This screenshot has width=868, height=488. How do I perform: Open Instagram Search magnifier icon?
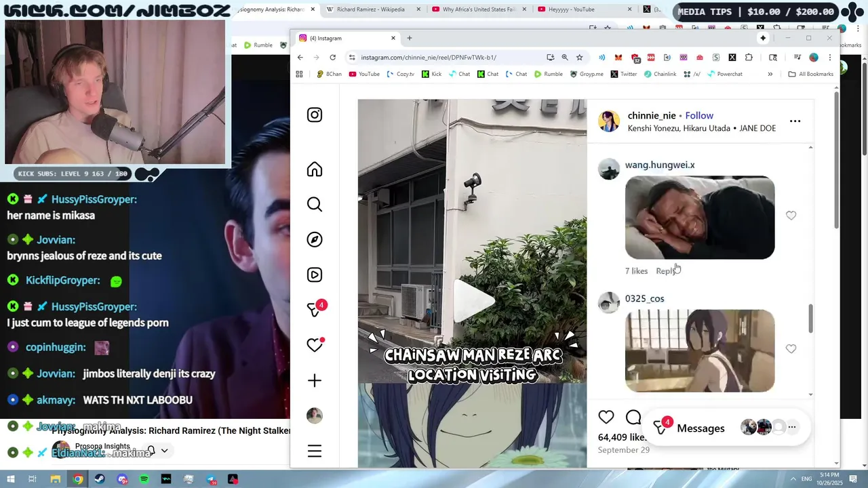click(x=315, y=204)
